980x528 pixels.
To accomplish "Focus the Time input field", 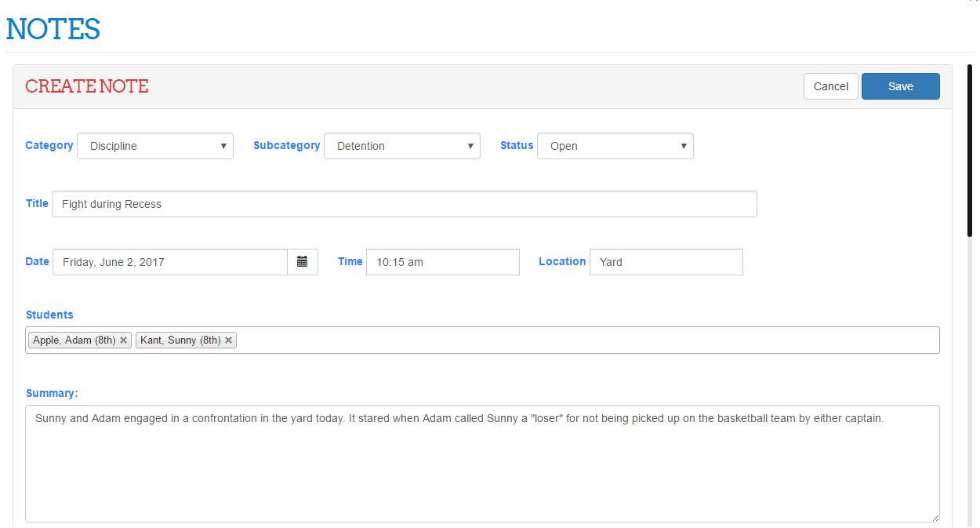I will tap(442, 262).
